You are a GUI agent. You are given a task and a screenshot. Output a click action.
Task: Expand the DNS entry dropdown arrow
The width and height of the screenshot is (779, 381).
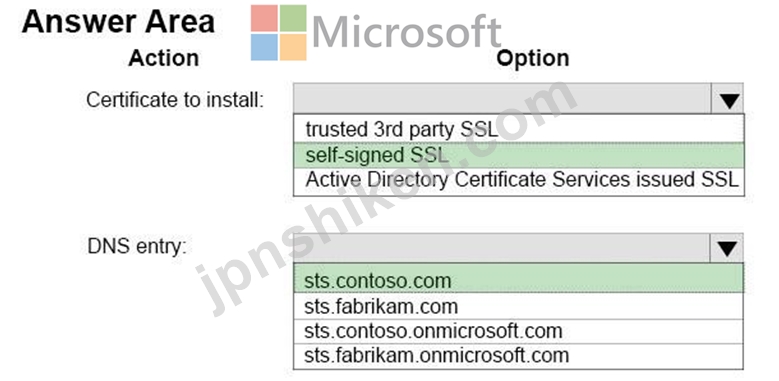[x=727, y=248]
